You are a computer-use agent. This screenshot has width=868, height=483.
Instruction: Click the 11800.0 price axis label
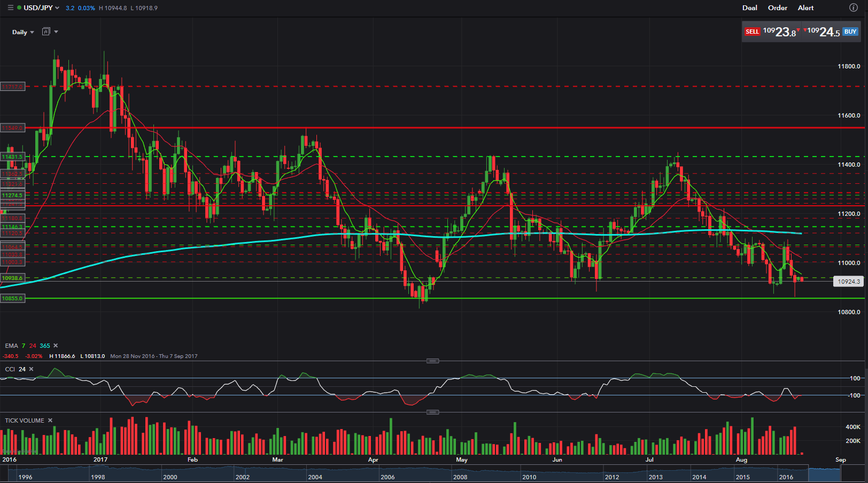[849, 67]
